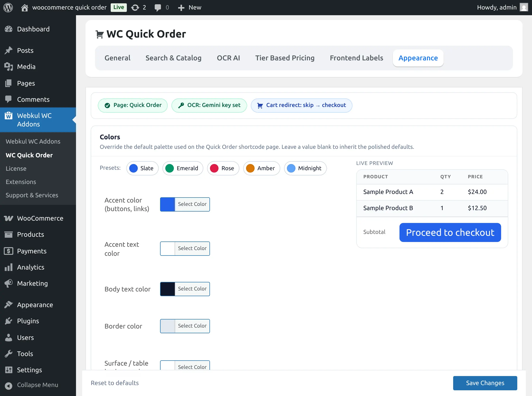Click the Products box icon
Image resolution: width=532 pixels, height=396 pixels.
tap(9, 234)
